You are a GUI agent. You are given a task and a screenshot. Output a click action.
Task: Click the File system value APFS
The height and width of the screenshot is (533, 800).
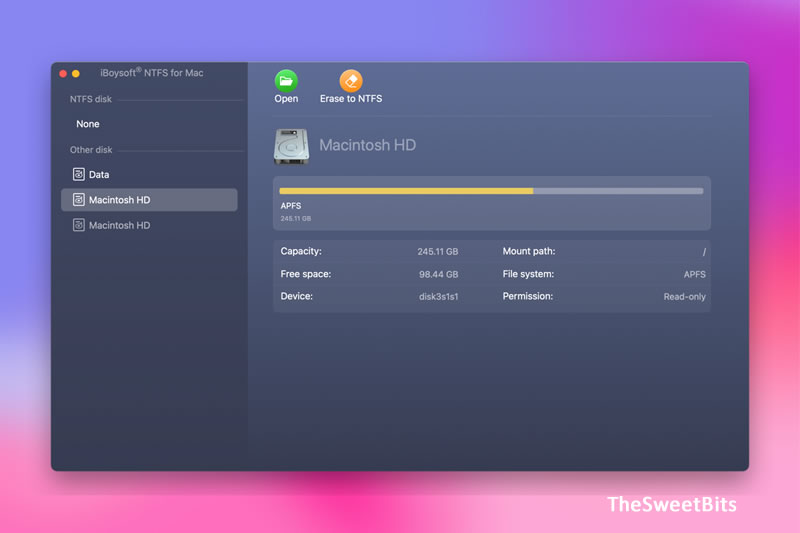(694, 274)
